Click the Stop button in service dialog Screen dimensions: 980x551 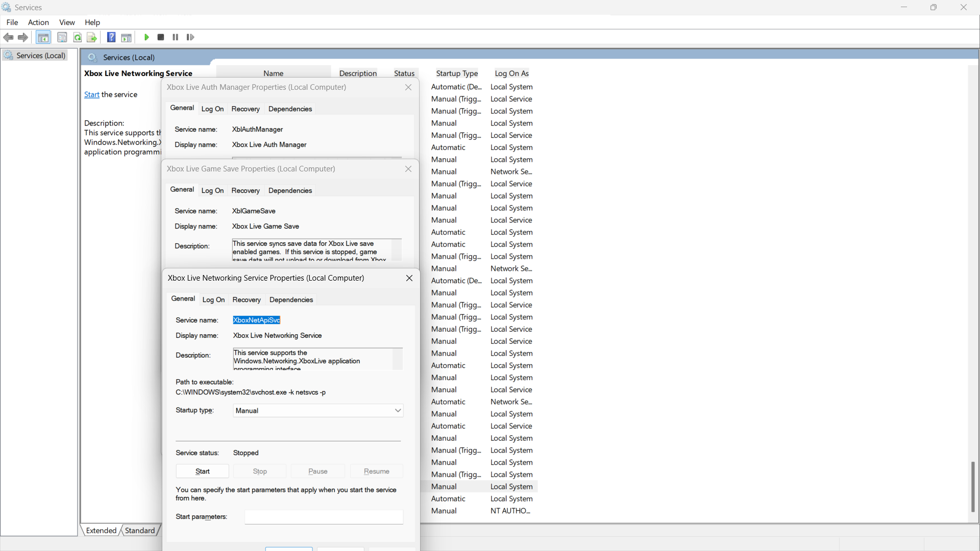pyautogui.click(x=260, y=471)
